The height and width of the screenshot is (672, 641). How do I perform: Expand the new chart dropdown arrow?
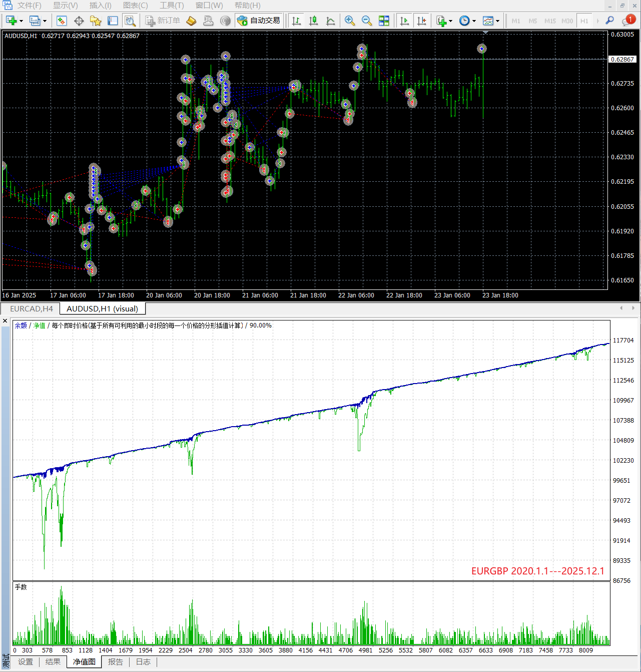pyautogui.click(x=21, y=21)
